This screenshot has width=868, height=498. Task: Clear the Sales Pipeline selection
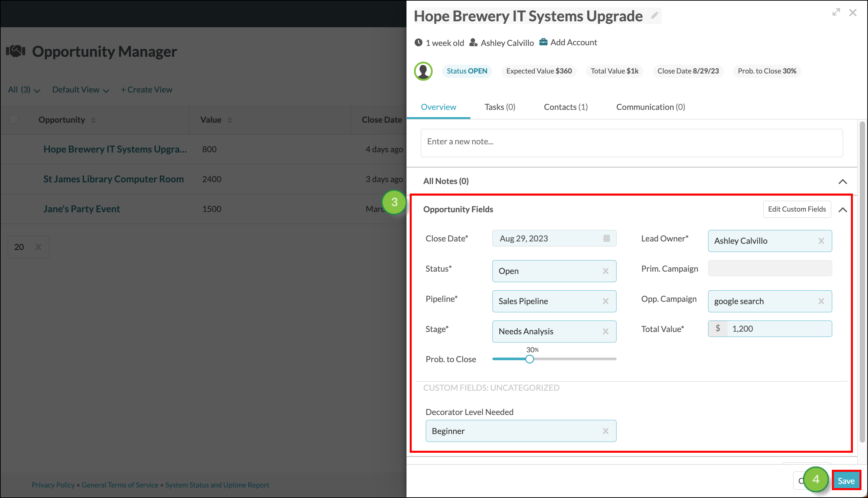(x=605, y=301)
